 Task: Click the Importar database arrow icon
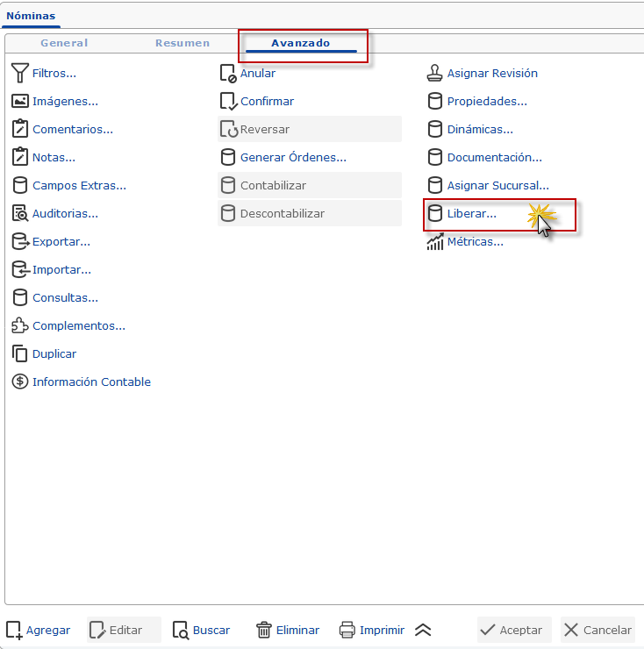[x=21, y=269]
